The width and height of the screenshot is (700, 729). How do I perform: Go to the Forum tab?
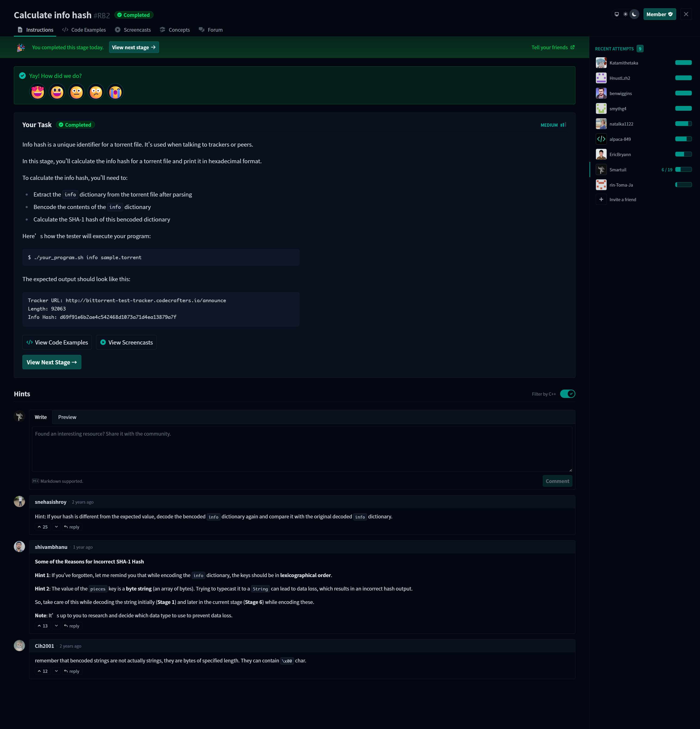[211, 30]
